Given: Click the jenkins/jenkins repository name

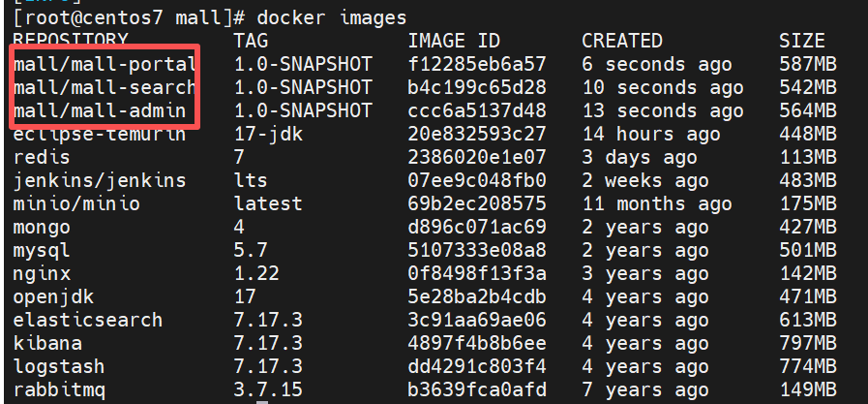Looking at the screenshot, I should click(x=100, y=180).
